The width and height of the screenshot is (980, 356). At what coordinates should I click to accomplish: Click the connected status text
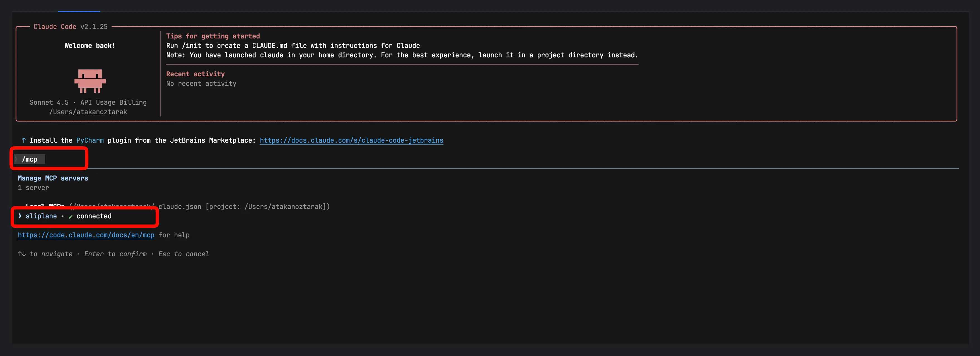pyautogui.click(x=94, y=216)
